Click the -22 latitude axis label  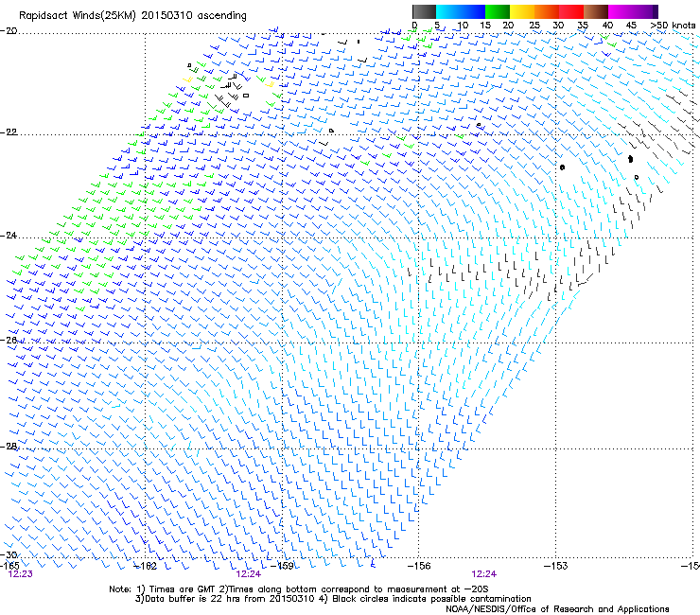[x=9, y=132]
